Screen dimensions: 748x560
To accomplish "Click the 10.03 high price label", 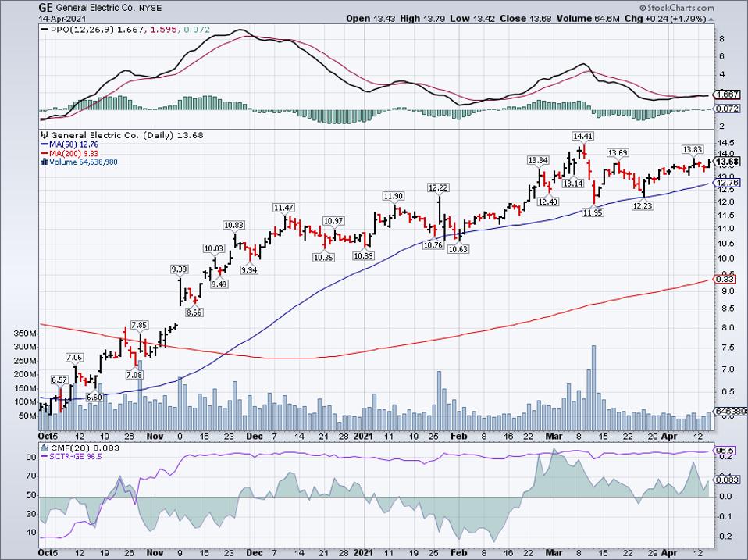I will 214,248.
